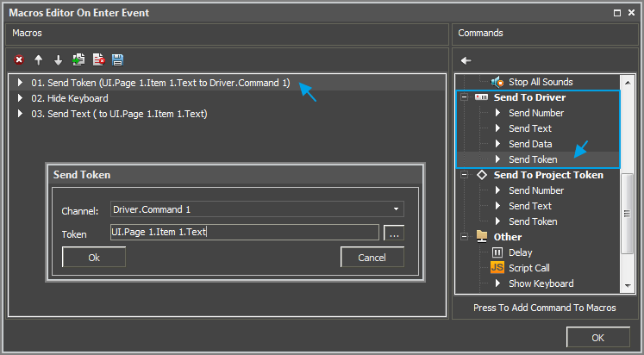Click the Other folder icon
This screenshot has width=644, height=355.
[x=482, y=237]
